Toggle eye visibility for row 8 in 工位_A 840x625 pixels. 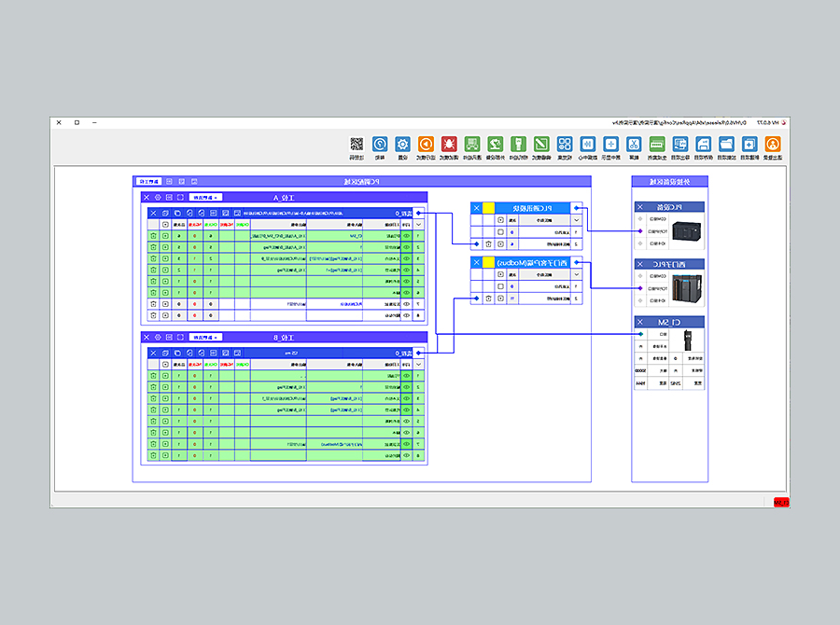pyautogui.click(x=407, y=315)
